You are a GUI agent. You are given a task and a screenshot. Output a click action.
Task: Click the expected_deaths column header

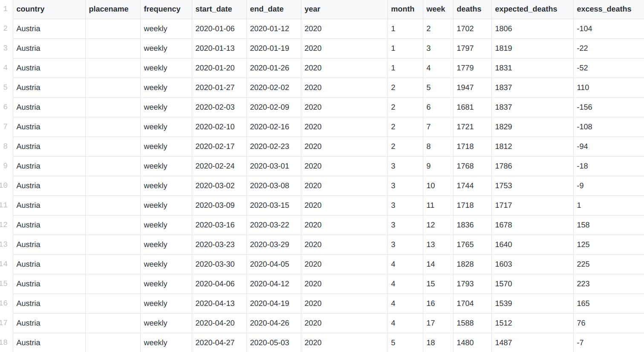tap(526, 9)
